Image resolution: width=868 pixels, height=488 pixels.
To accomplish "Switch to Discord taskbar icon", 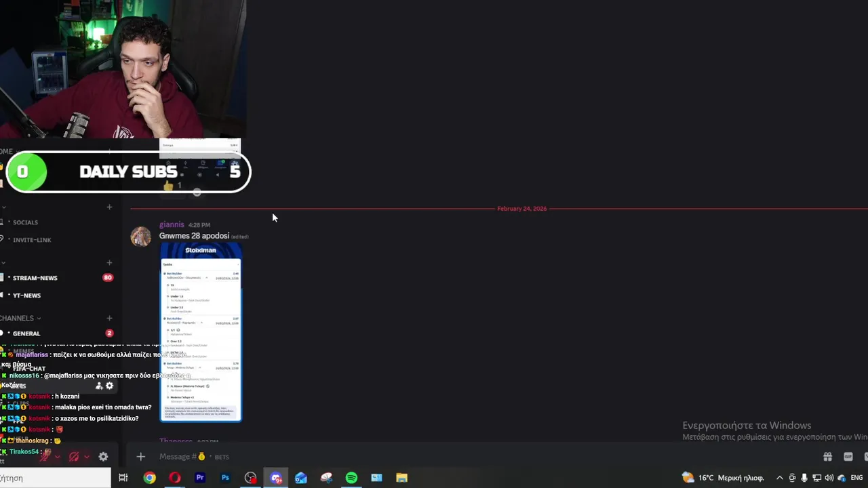I will pos(276,478).
